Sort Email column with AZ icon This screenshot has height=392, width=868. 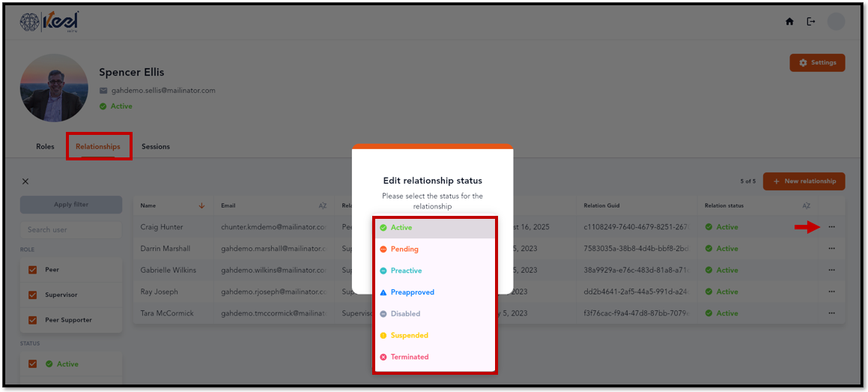(x=323, y=205)
